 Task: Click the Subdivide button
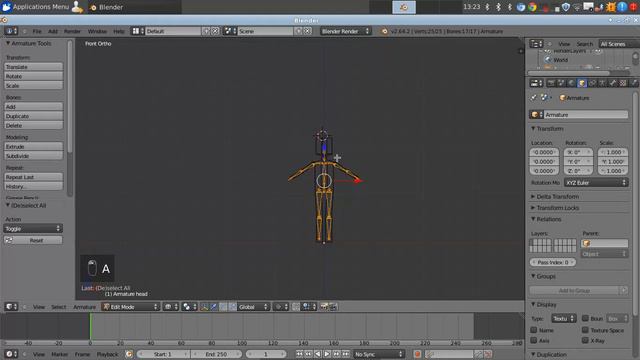click(x=33, y=156)
